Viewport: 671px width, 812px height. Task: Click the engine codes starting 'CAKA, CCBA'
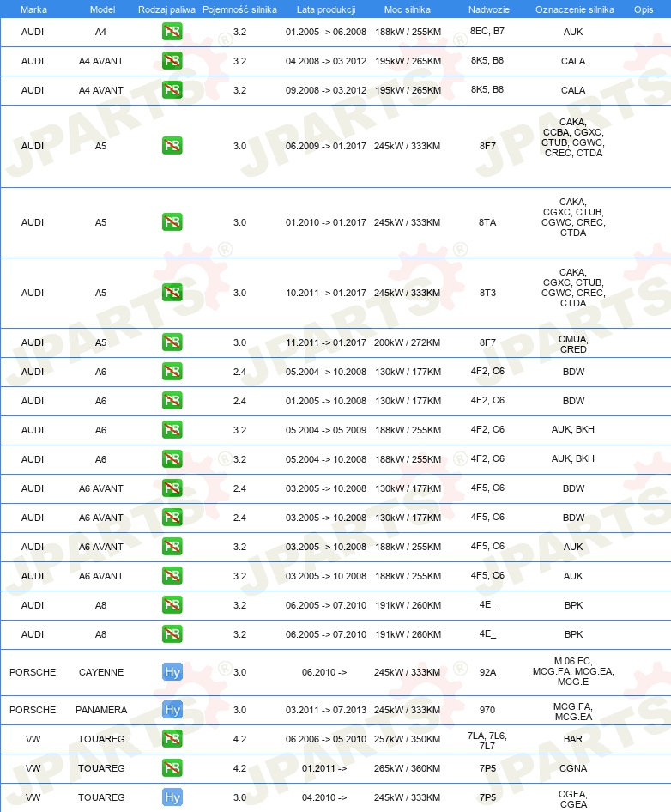click(x=573, y=137)
